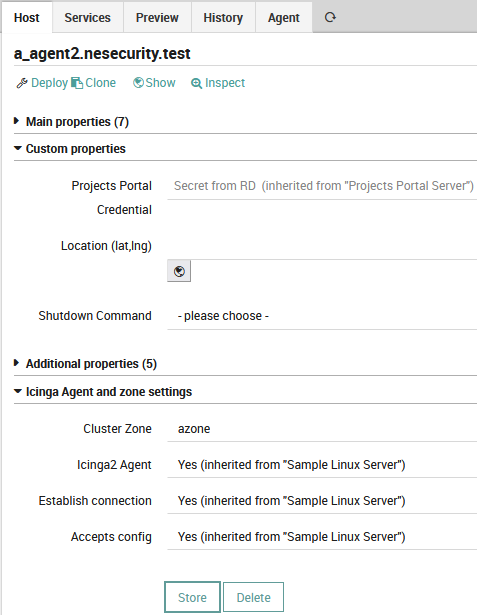Open the Icinga2 Agent dropdown
Image resolution: width=477 pixels, height=615 pixels.
[x=322, y=465]
